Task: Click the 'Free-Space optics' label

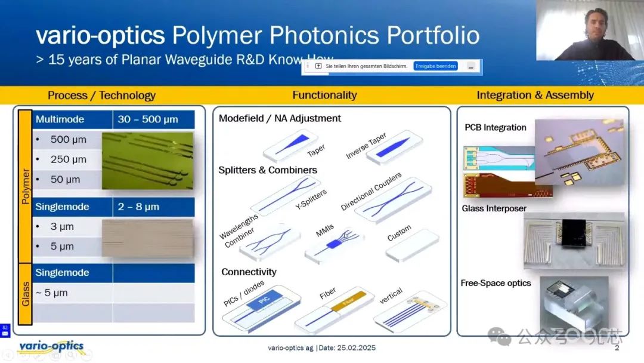Action: coord(496,283)
